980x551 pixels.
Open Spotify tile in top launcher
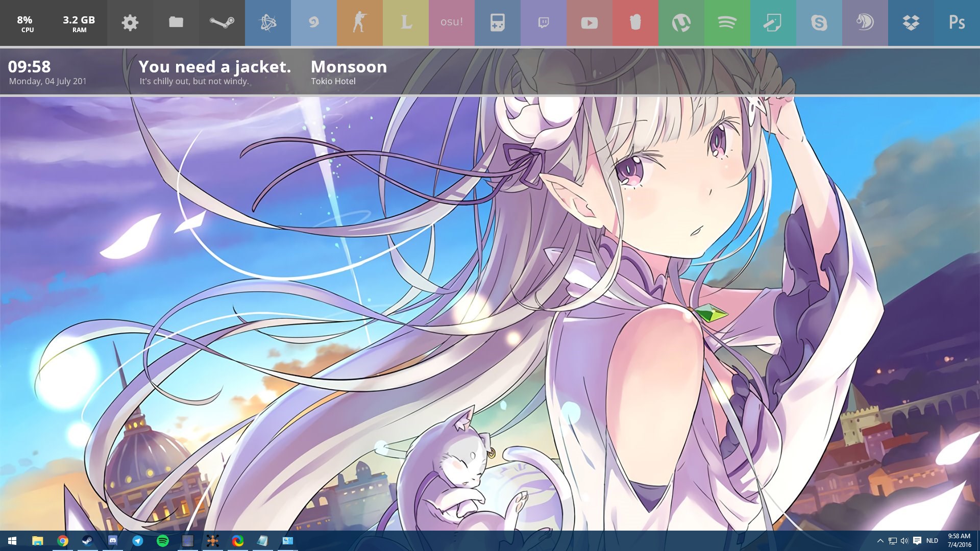[x=727, y=22]
